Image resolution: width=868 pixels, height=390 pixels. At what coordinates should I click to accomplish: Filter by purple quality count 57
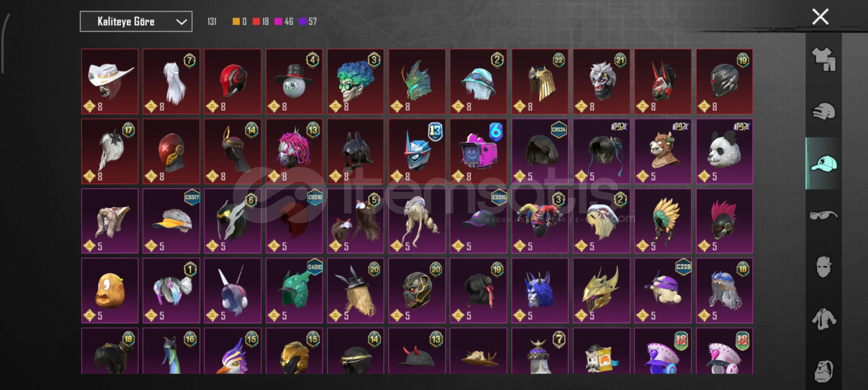click(x=308, y=21)
